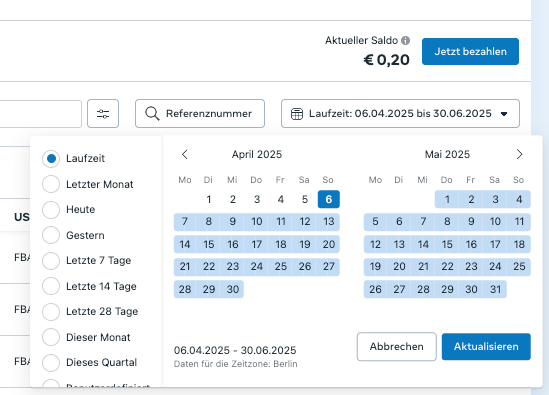The width and height of the screenshot is (549, 395).
Task: Click the Aktualisieren button
Action: 486,347
